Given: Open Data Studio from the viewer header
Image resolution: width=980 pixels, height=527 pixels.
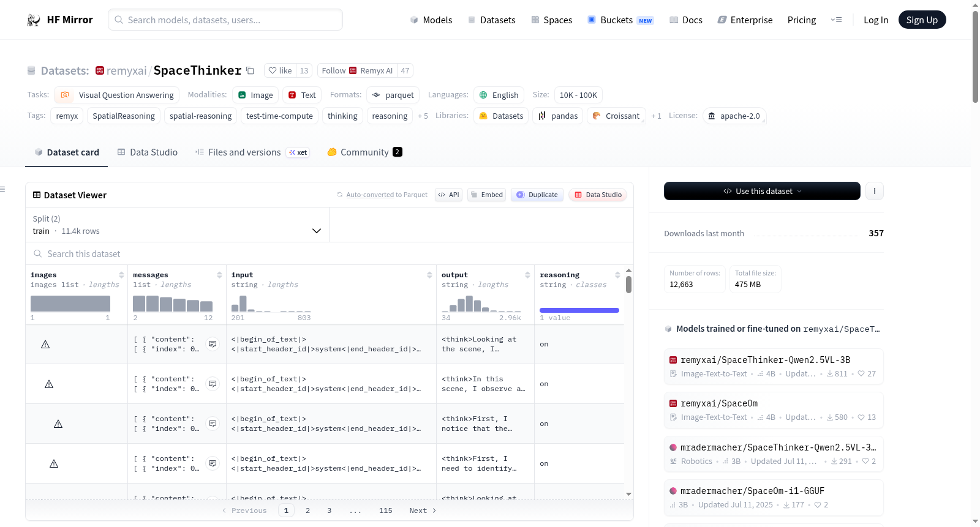Looking at the screenshot, I should (x=598, y=195).
